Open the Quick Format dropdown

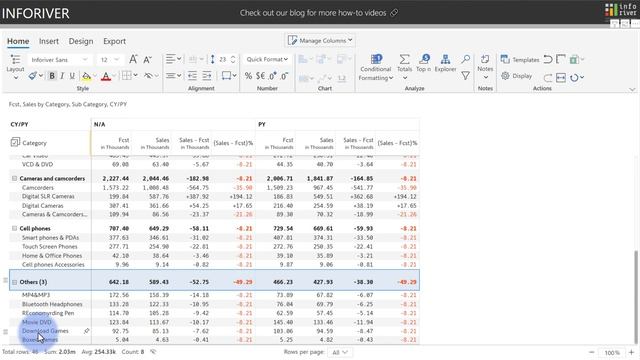click(267, 59)
